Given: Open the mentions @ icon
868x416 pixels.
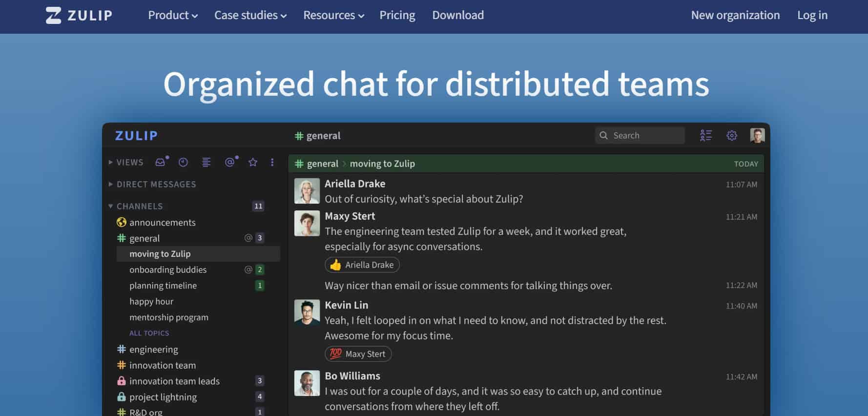Looking at the screenshot, I should pyautogui.click(x=229, y=162).
